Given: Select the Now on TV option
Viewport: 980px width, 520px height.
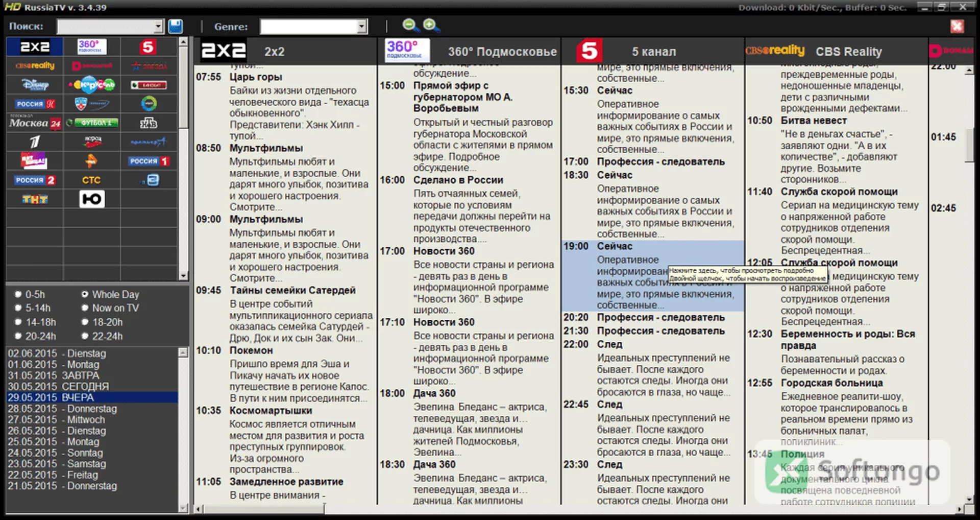Looking at the screenshot, I should [110, 308].
